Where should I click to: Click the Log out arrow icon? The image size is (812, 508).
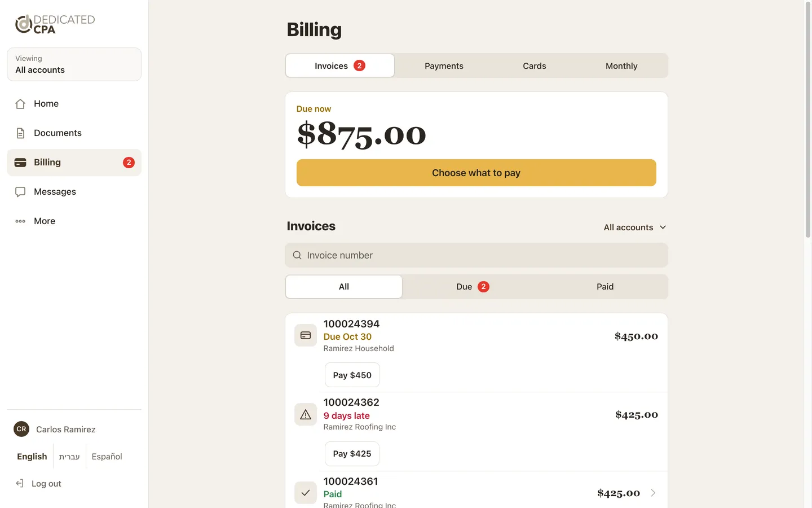pyautogui.click(x=20, y=483)
